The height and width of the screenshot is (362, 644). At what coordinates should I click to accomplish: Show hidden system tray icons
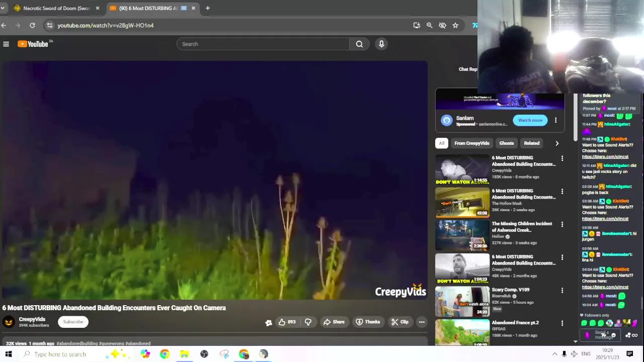pyautogui.click(x=554, y=354)
